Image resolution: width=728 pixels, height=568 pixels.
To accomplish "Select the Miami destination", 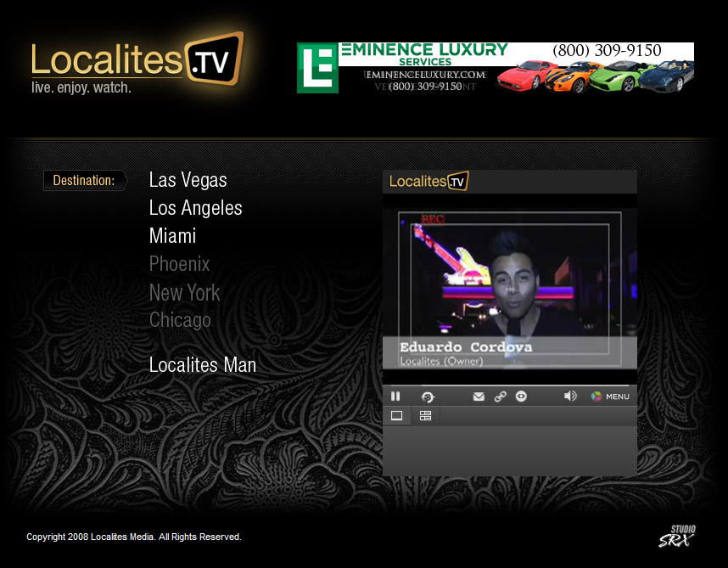I will pyautogui.click(x=172, y=236).
